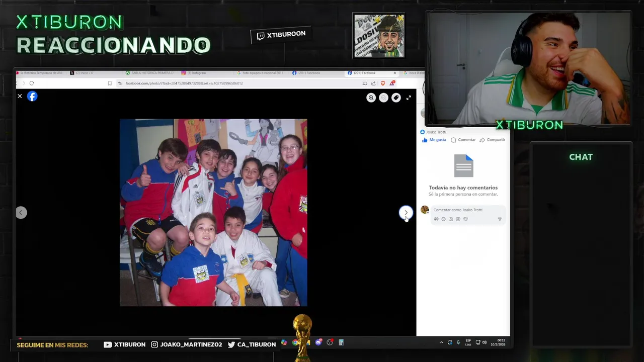Click the XTIBURON Twitch badge
The image size is (644, 362).
(x=281, y=35)
